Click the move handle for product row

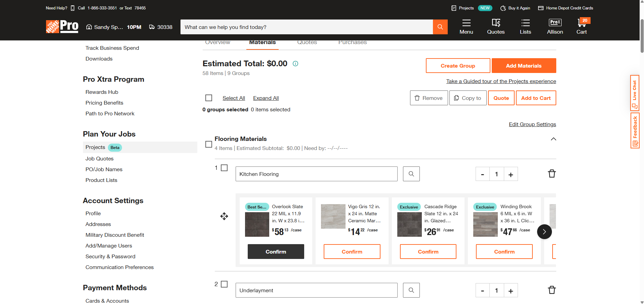point(224,216)
